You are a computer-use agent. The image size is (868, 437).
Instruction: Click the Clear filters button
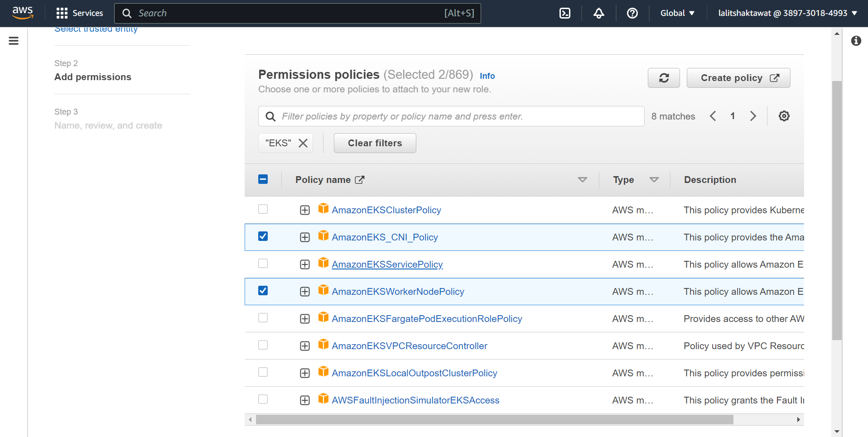[375, 143]
